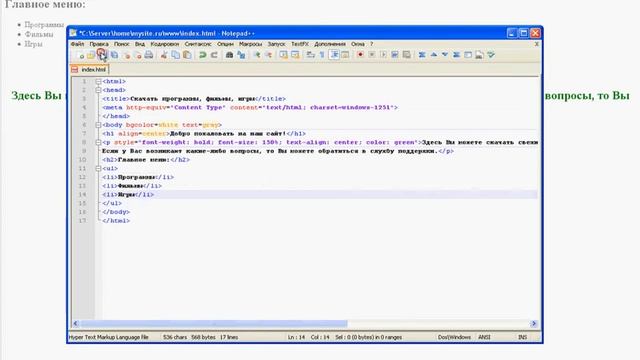Viewport: 640px width, 360px height.
Task: Open the Дополнения menu
Action: [x=330, y=44]
